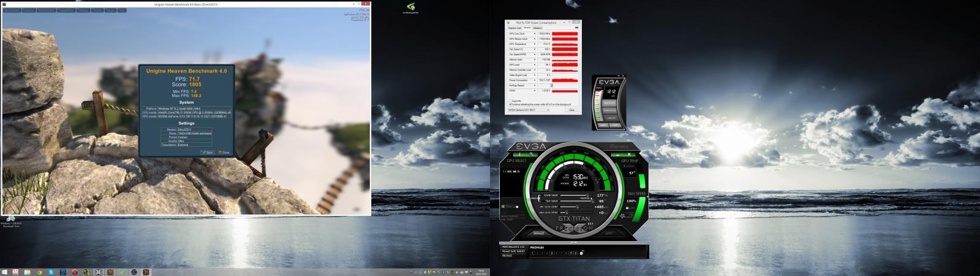Viewport: 980px width, 276px height.
Task: Click Default button in Precision X
Action: pos(539,233)
